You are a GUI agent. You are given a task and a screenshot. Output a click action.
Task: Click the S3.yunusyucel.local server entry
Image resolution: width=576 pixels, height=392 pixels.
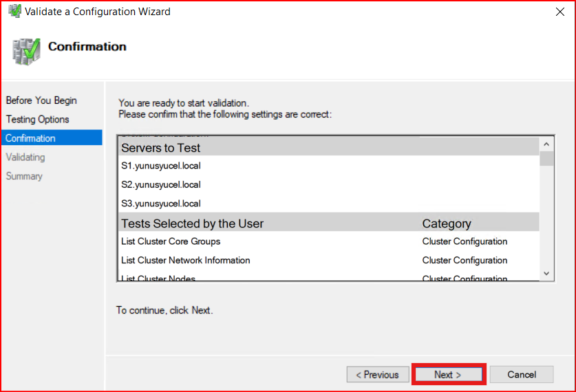coord(161,204)
